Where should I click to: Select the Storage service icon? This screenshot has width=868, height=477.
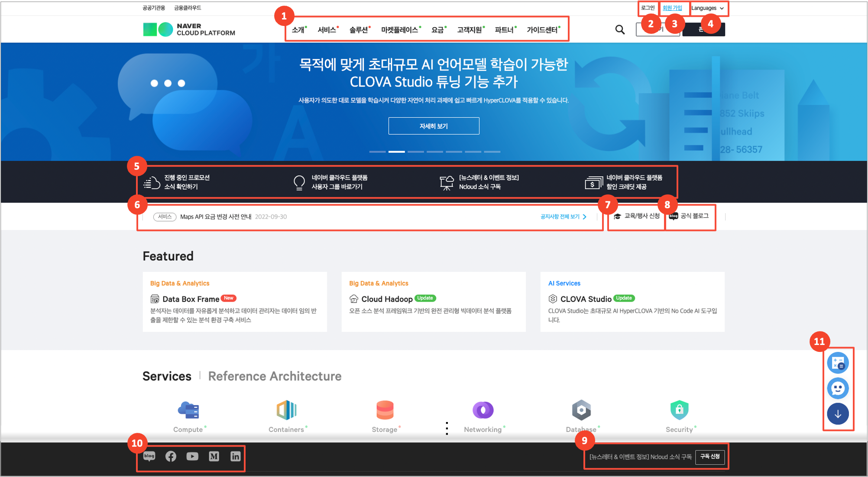pos(385,410)
